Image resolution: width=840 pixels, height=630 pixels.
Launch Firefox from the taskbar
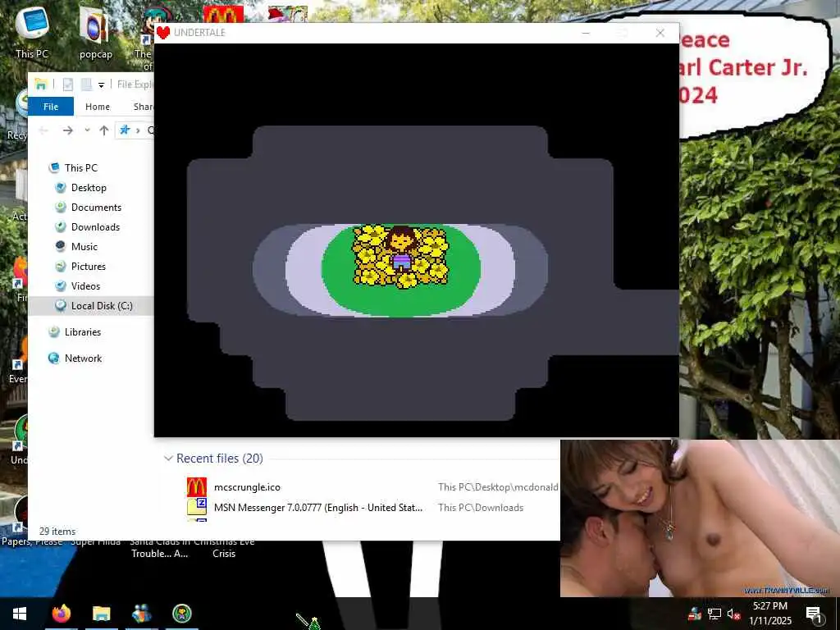(x=61, y=614)
